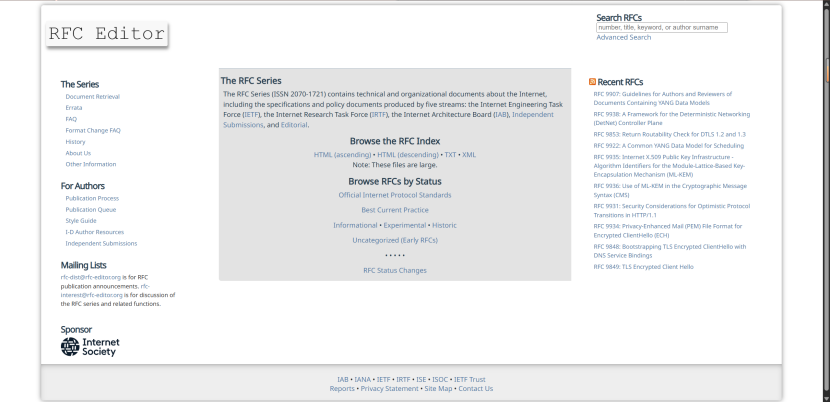Open the IETF Trust footer link
Image resolution: width=830 pixels, height=402 pixels.
pos(470,379)
